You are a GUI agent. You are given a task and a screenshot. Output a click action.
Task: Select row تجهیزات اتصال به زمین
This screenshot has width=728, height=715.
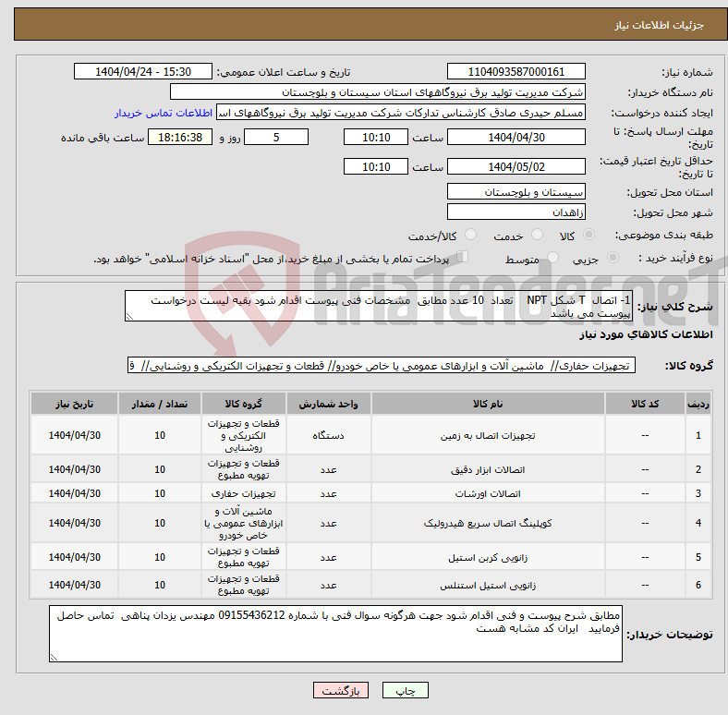(371, 435)
